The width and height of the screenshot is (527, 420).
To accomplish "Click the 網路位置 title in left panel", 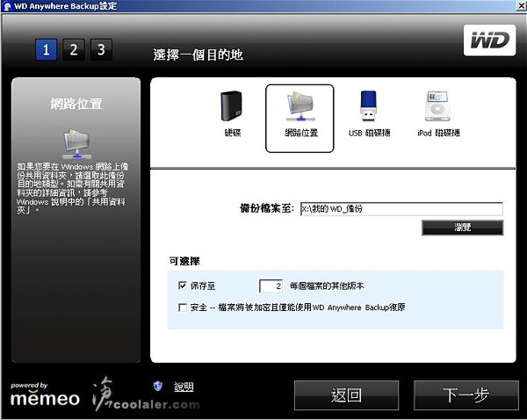I will pos(76,104).
